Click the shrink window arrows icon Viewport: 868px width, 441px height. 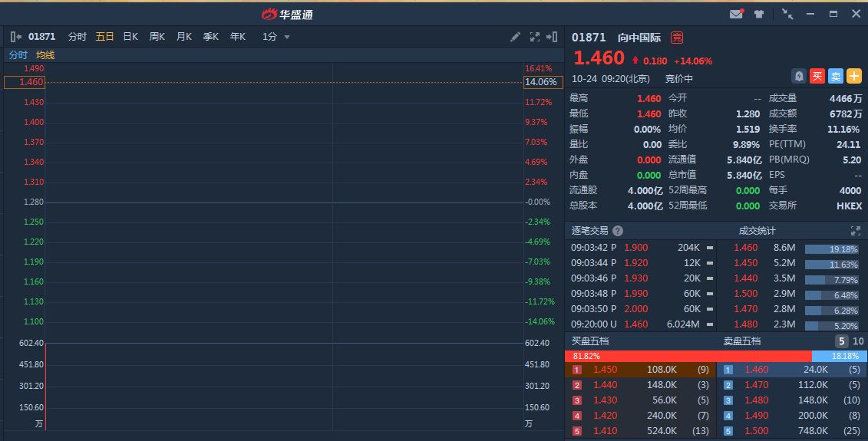click(787, 14)
